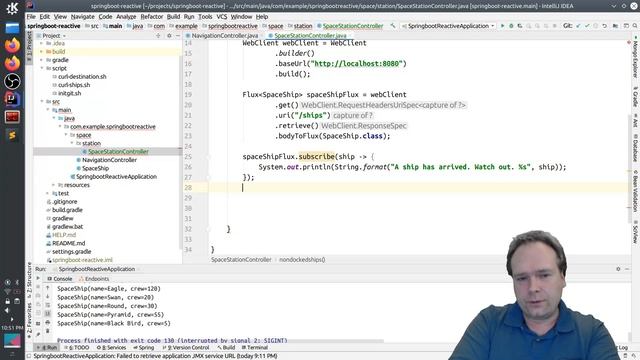Rerun application in Run panel

[38, 278]
